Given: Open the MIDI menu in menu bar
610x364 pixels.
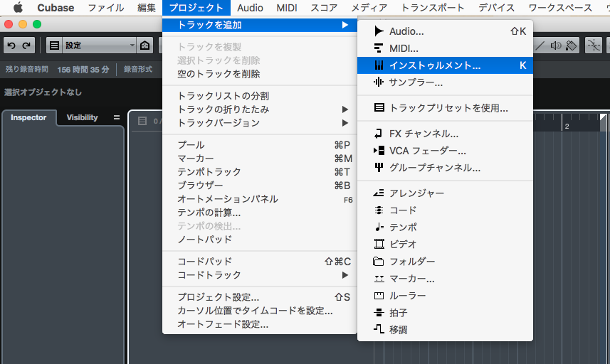Looking at the screenshot, I should pyautogui.click(x=287, y=7).
